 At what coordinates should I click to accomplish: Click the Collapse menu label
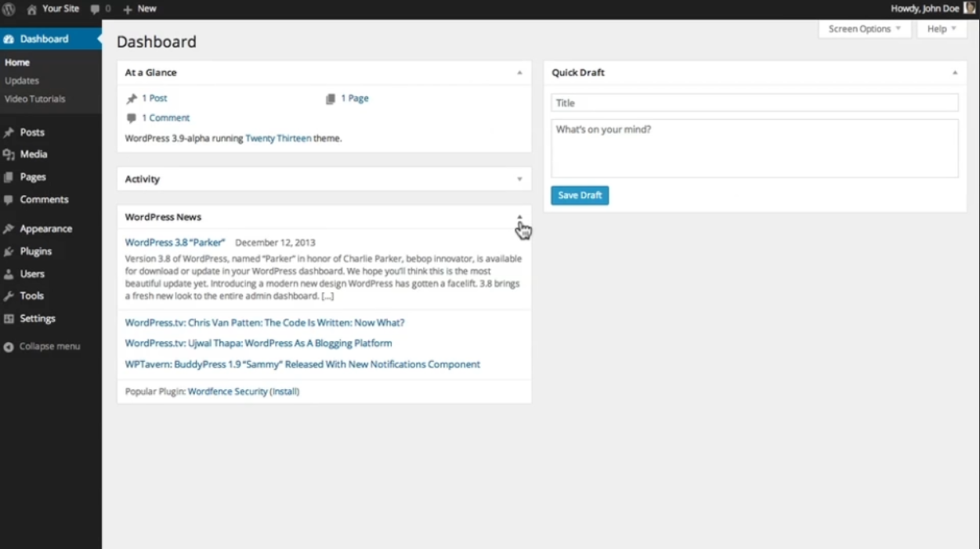[49, 347]
